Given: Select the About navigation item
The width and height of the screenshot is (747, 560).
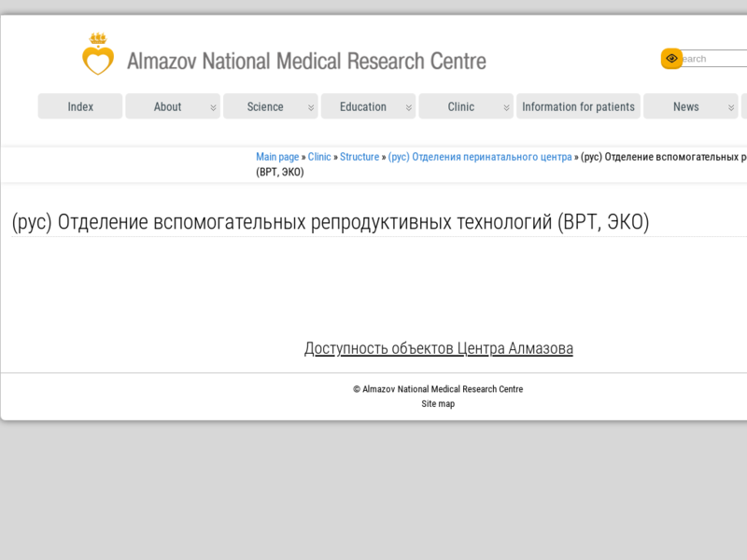Looking at the screenshot, I should (167, 106).
